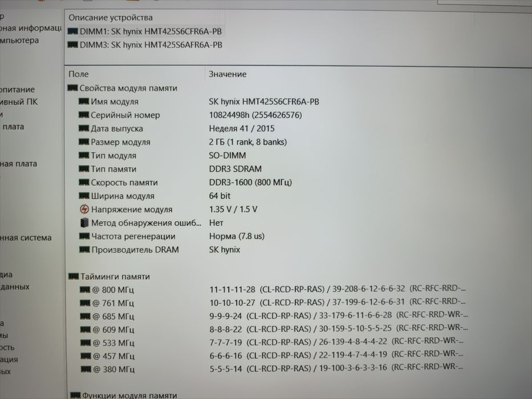The width and height of the screenshot is (532, 399).
Task: Click icon beside @ 761 МГц
Action: [85, 303]
